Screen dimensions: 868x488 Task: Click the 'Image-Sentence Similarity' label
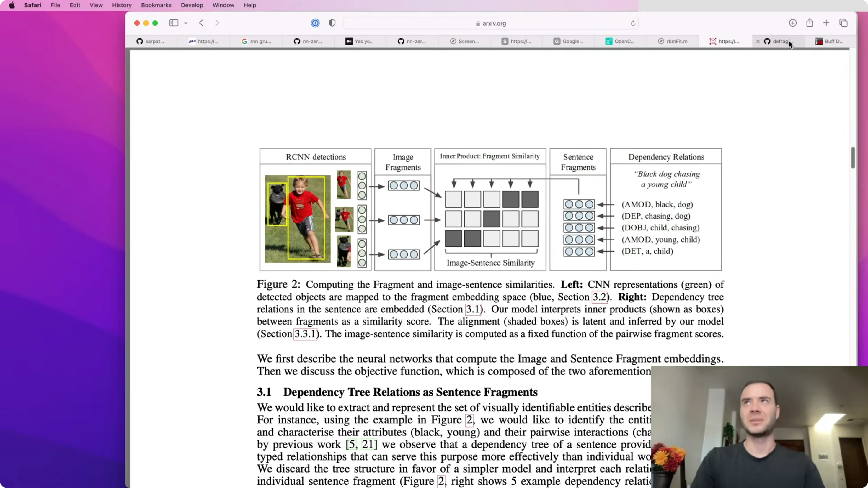pos(491,263)
